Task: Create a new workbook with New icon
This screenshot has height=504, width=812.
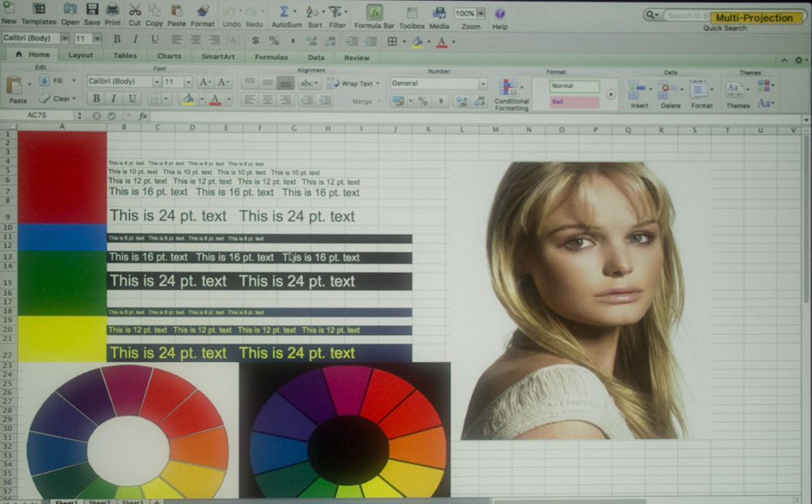Action: pyautogui.click(x=8, y=9)
